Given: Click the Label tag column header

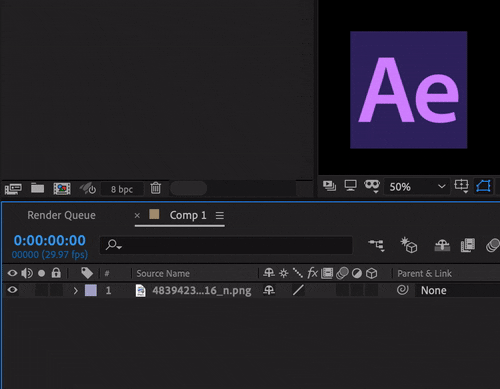Looking at the screenshot, I should click(87, 273).
